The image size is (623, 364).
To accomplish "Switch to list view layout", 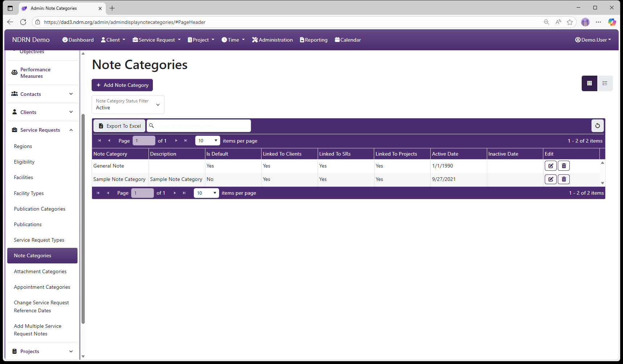I will click(x=605, y=83).
